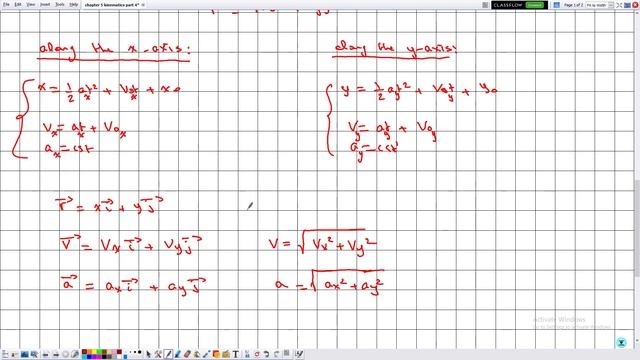Go to the previous page arrow
Image resolution: width=640 pixels, height=360 pixels.
pos(46,354)
